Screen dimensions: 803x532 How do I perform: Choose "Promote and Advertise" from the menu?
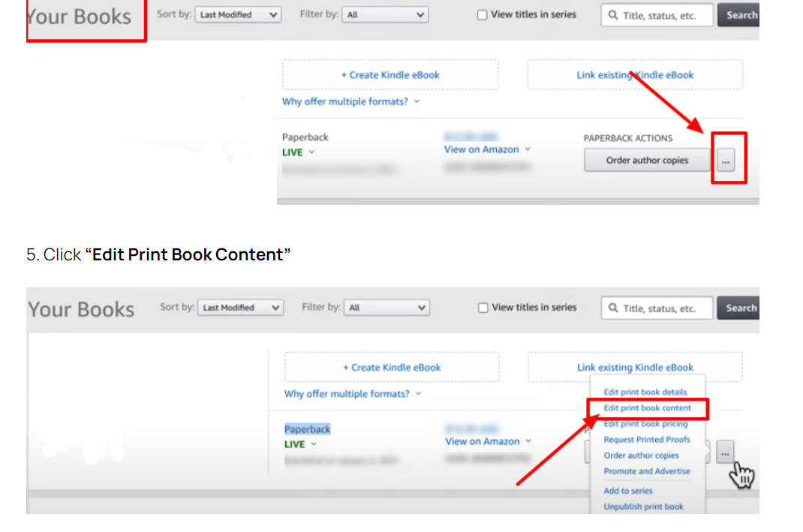(x=646, y=470)
